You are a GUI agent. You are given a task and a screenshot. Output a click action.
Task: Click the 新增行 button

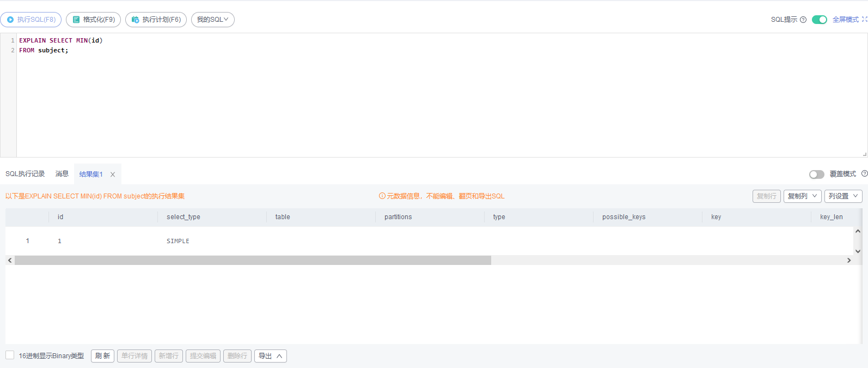coord(169,356)
